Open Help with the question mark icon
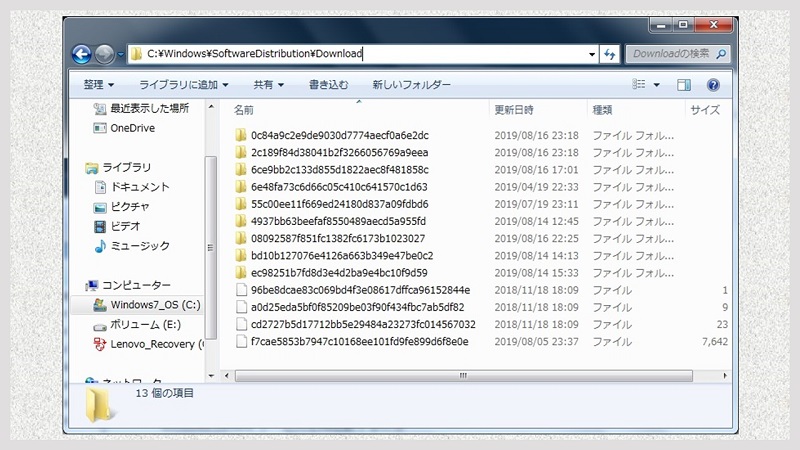This screenshot has width=800, height=450. click(713, 85)
